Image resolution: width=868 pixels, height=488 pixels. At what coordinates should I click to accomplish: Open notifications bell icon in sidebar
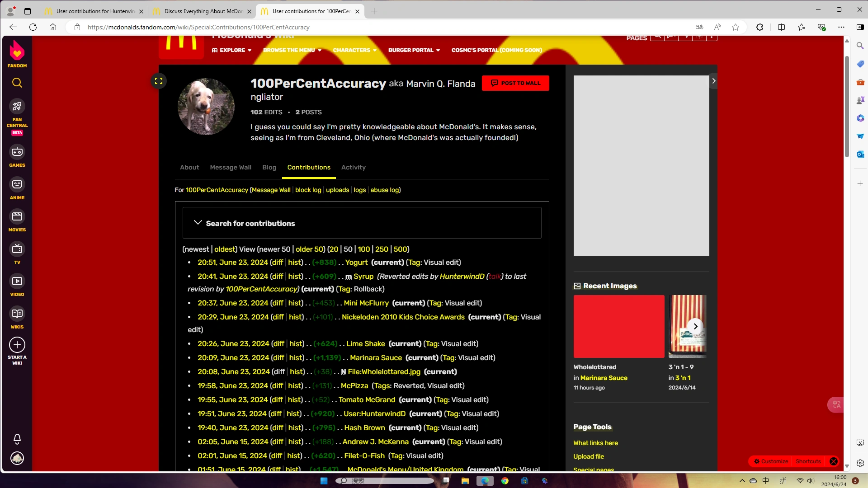tap(17, 439)
